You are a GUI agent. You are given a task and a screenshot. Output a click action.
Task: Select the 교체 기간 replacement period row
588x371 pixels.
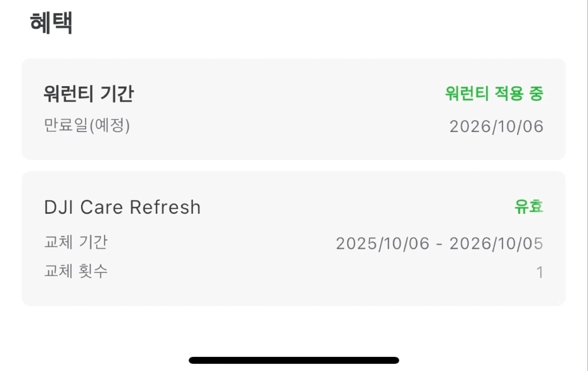(294, 243)
